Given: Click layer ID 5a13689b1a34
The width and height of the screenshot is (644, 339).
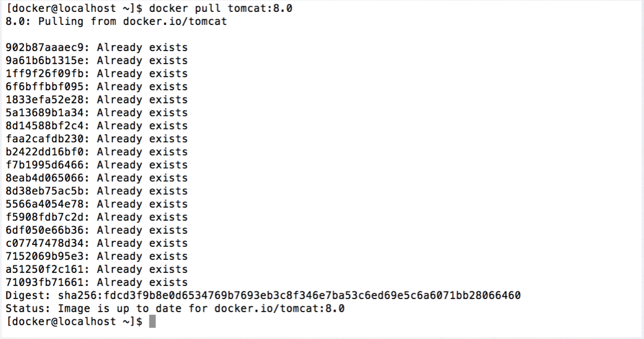Looking at the screenshot, I should tap(45, 113).
